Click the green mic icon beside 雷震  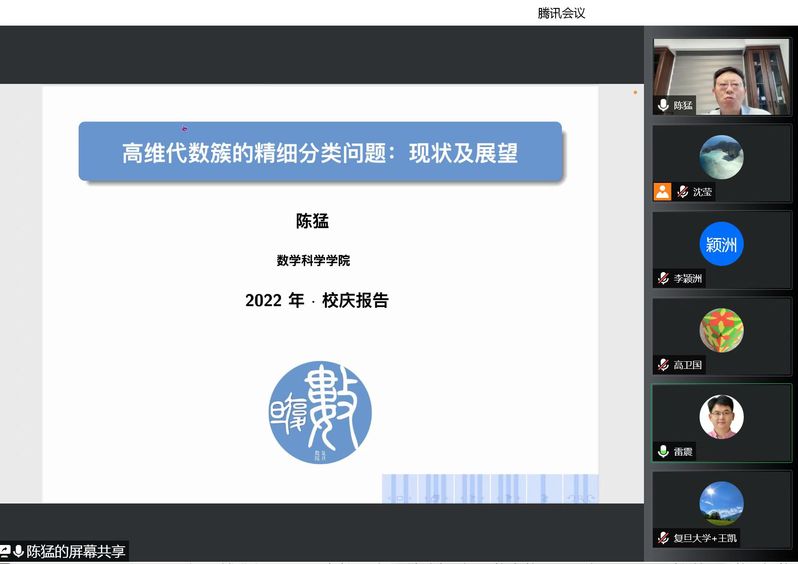pyautogui.click(x=663, y=452)
